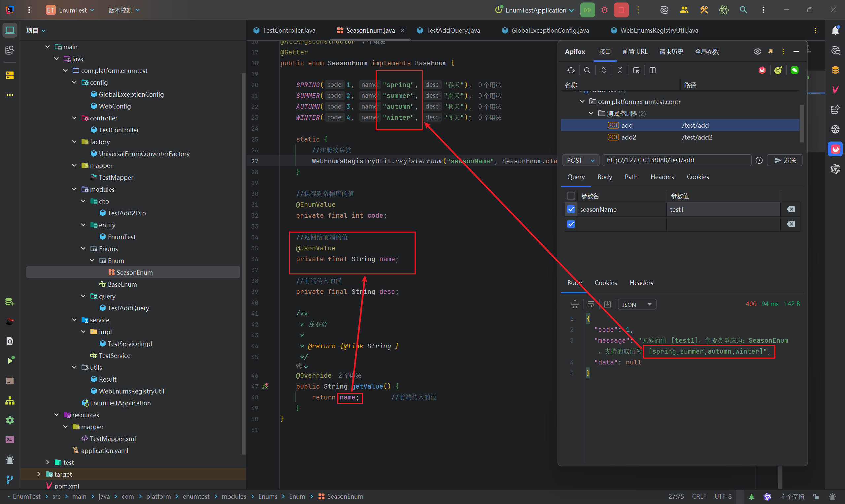Image resolution: width=845 pixels, height=504 pixels.
Task: Select add2 endpoint in the Apifox tree
Action: (x=628, y=137)
